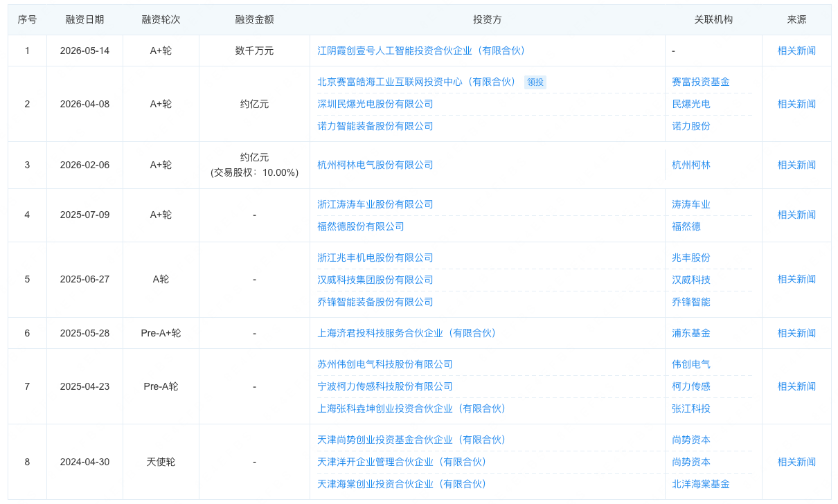Open related institution 杭州柯林
Image resolution: width=838 pixels, height=504 pixels.
pyautogui.click(x=691, y=165)
